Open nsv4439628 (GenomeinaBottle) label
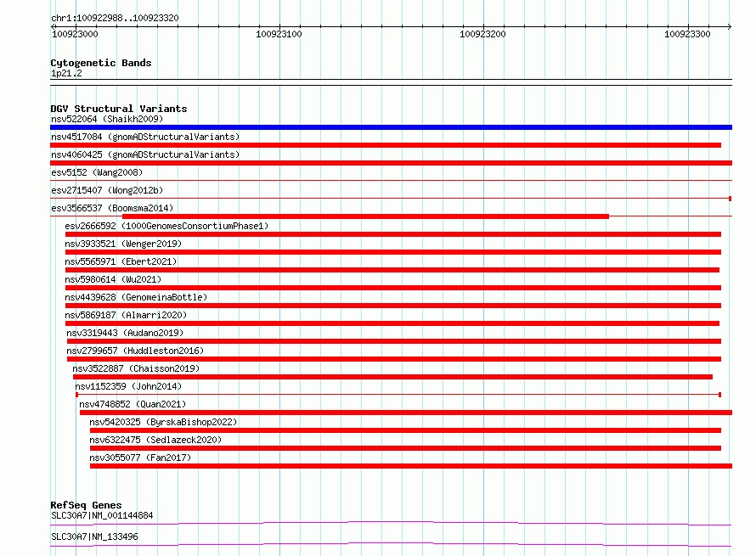Image resolution: width=756 pixels, height=556 pixels. [136, 297]
